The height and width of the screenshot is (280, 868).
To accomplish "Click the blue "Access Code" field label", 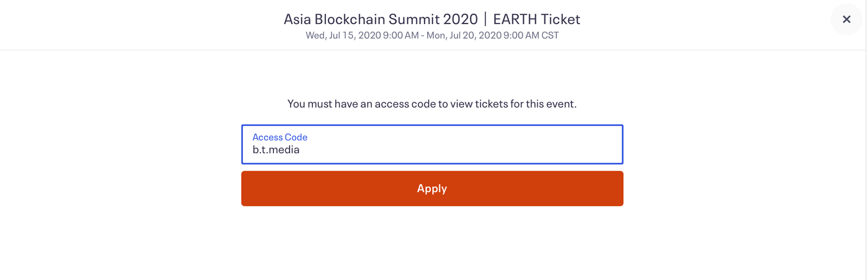I will pyautogui.click(x=280, y=137).
